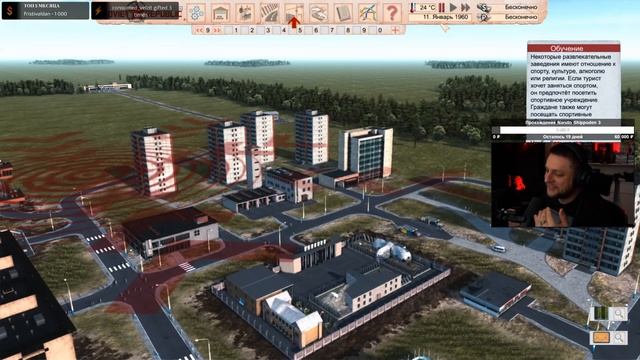Viewport: 640px width, 360px height.
Task: Click the dollar money icon in top bar
Action: tap(484, 7)
